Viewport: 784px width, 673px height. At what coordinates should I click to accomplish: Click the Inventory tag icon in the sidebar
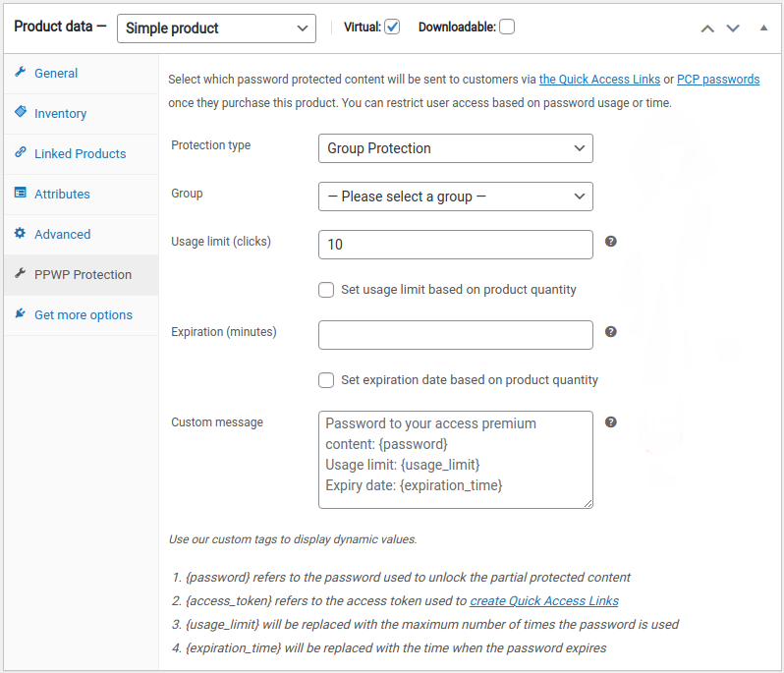tap(21, 113)
